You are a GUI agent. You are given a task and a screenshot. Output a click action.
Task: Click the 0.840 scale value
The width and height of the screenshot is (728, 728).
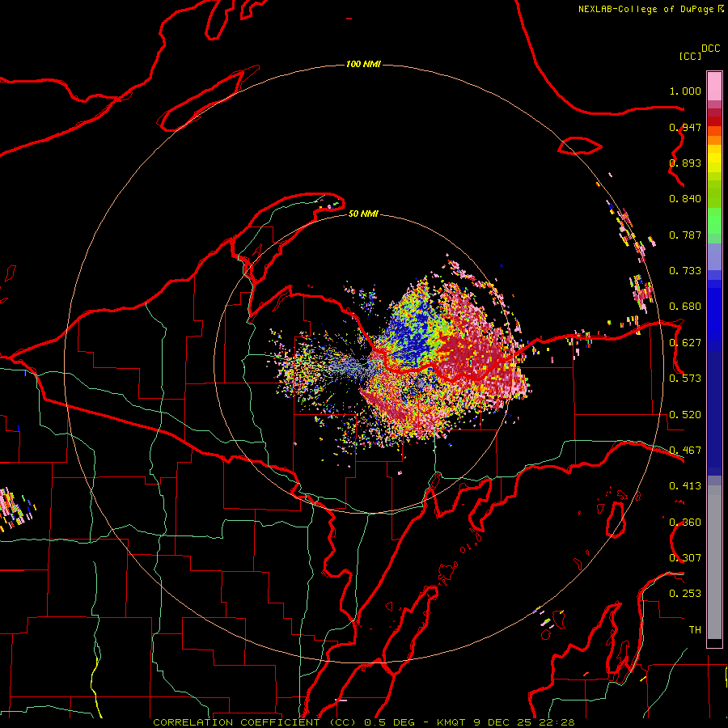point(685,199)
